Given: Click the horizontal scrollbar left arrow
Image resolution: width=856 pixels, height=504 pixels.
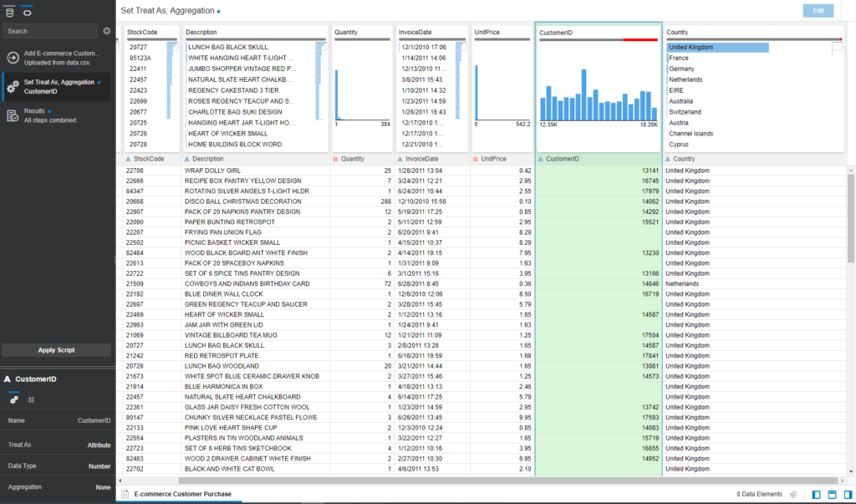Looking at the screenshot, I should 120,481.
